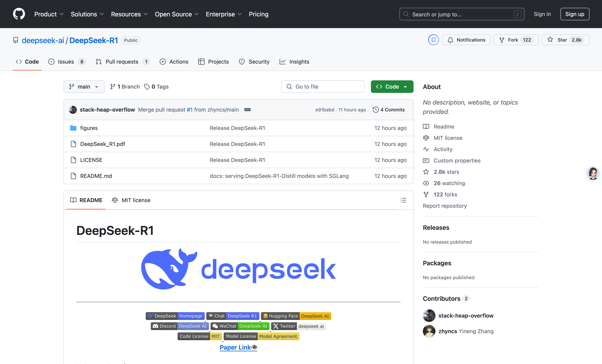The image size is (602, 364).
Task: Star the repository
Action: 566,40
